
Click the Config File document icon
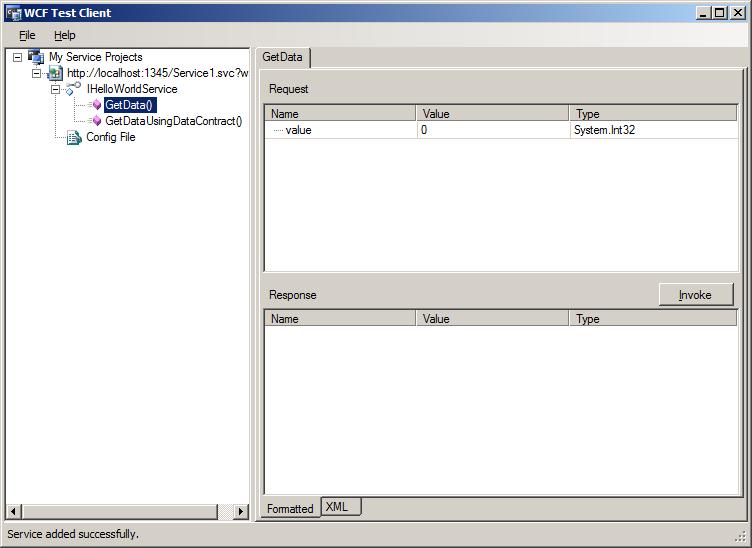74,137
